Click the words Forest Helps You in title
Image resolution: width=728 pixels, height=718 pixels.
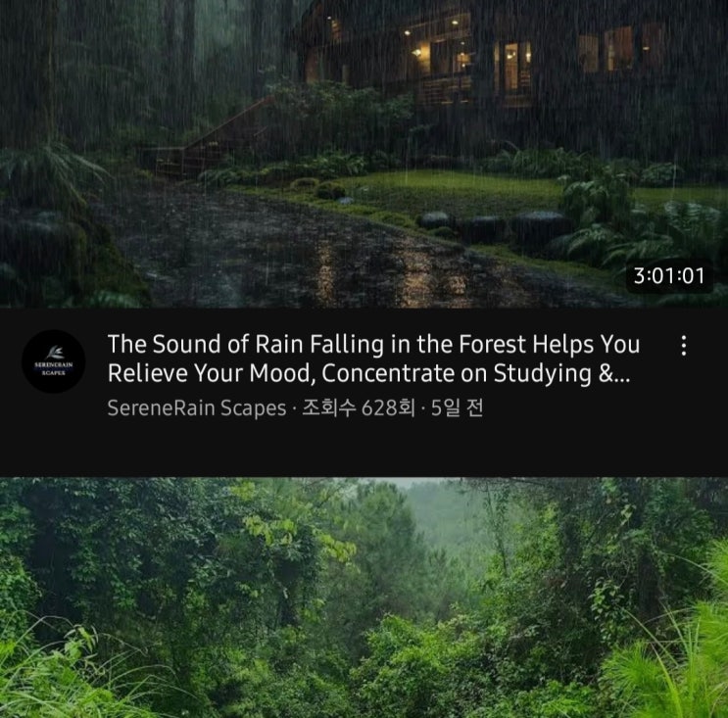point(550,345)
